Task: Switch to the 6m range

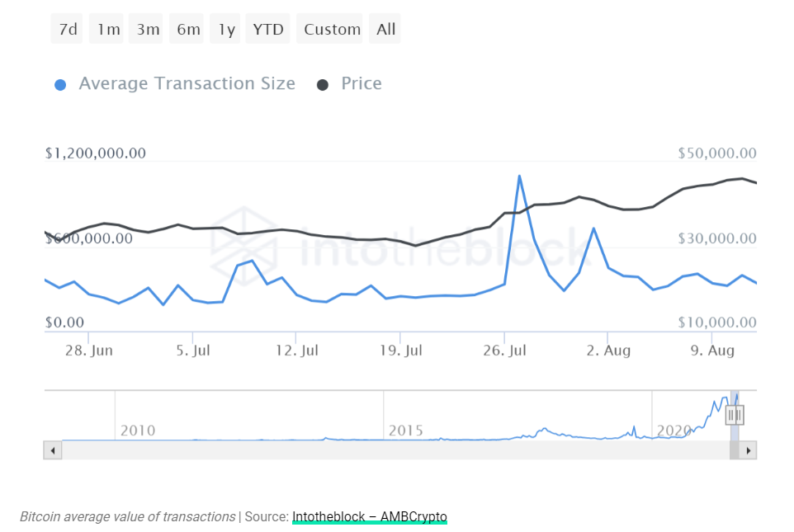Action: click(187, 29)
